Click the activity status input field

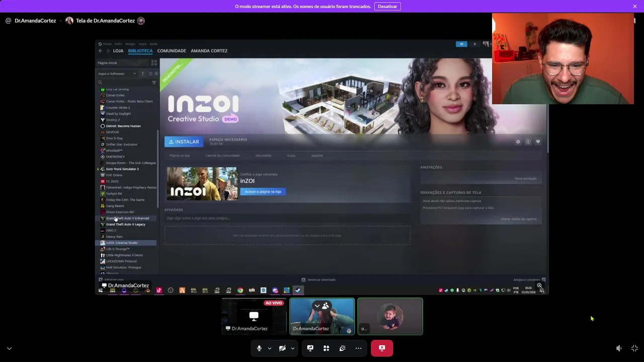click(x=287, y=218)
